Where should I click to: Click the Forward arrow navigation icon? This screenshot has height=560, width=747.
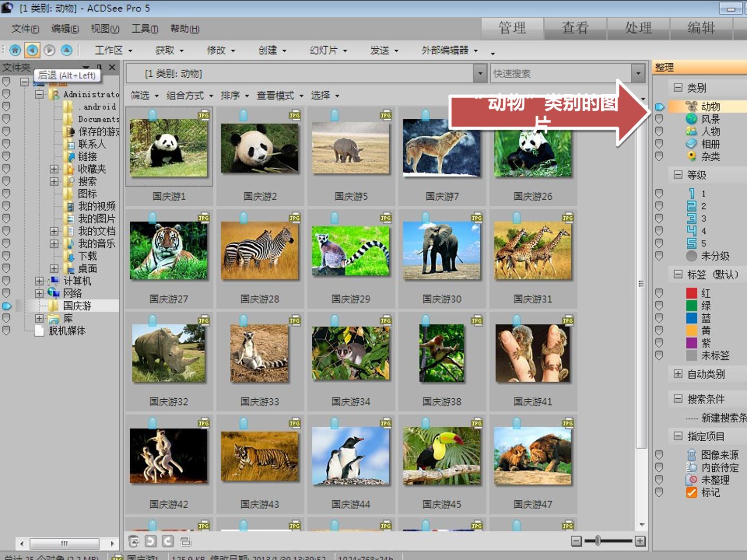pyautogui.click(x=49, y=50)
